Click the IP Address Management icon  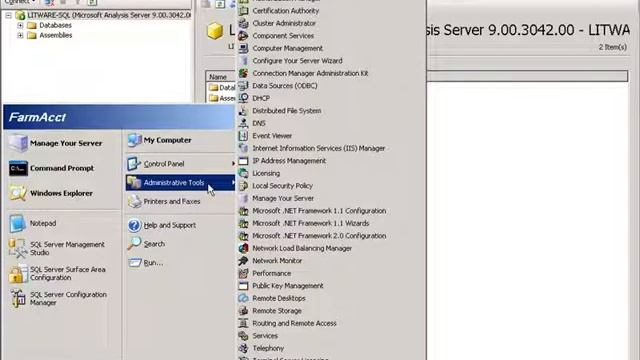pyautogui.click(x=243, y=161)
